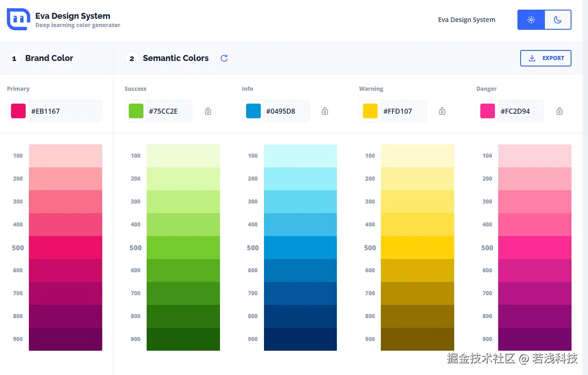588x375 pixels.
Task: Lock the Info color
Action: coord(325,111)
